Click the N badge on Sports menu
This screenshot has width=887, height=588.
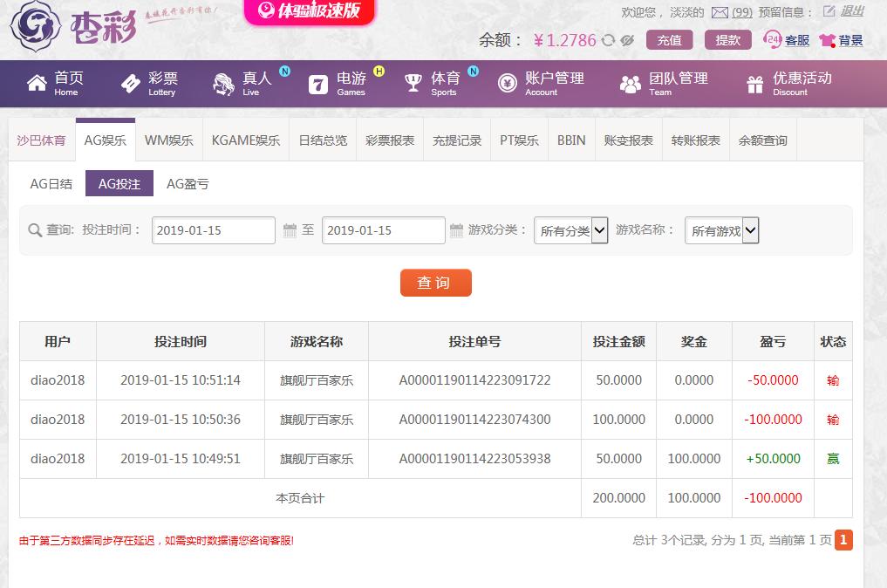coord(474,72)
